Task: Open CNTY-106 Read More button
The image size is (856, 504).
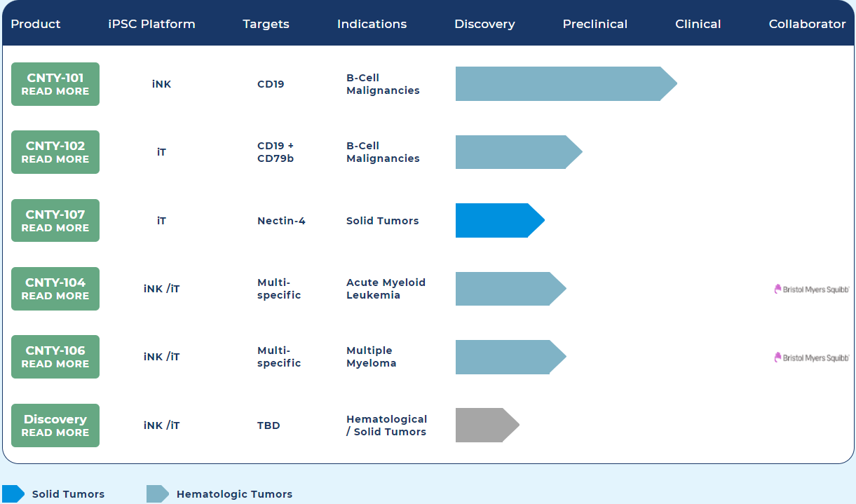Action: pos(55,357)
